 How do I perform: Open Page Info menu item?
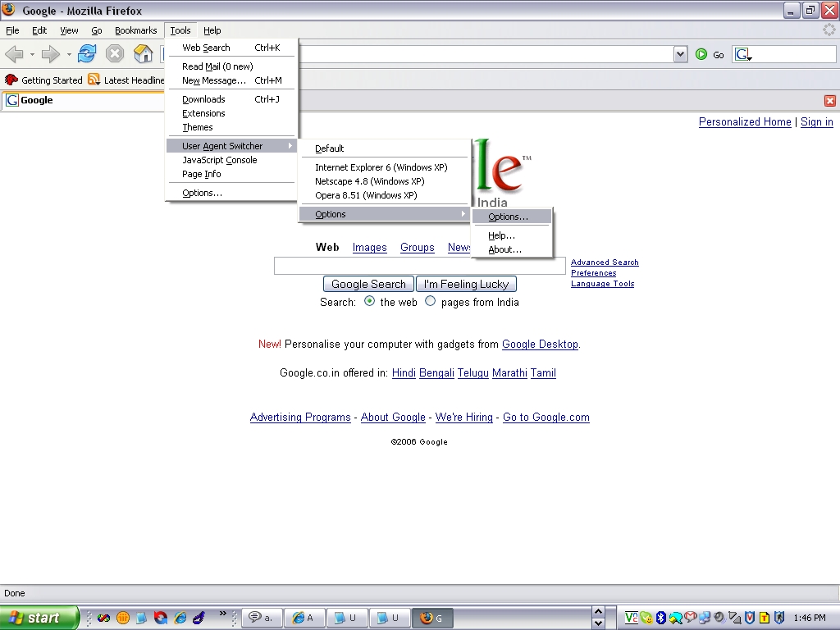click(231, 174)
